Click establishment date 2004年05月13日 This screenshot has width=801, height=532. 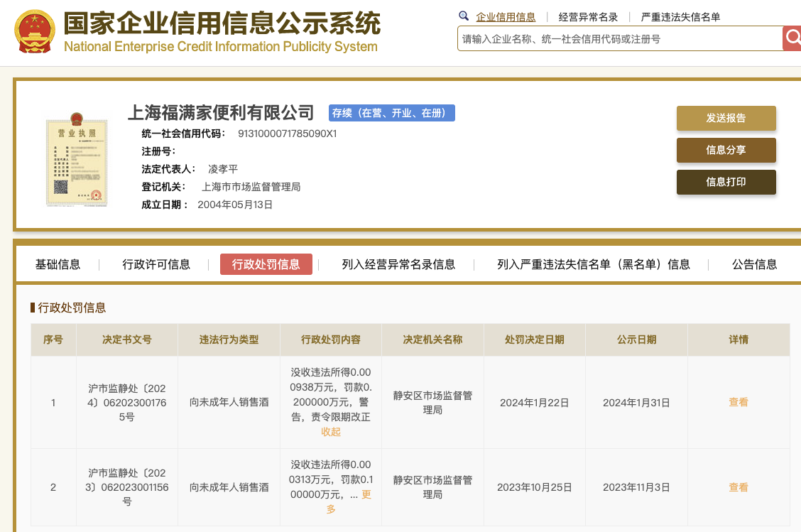click(235, 205)
